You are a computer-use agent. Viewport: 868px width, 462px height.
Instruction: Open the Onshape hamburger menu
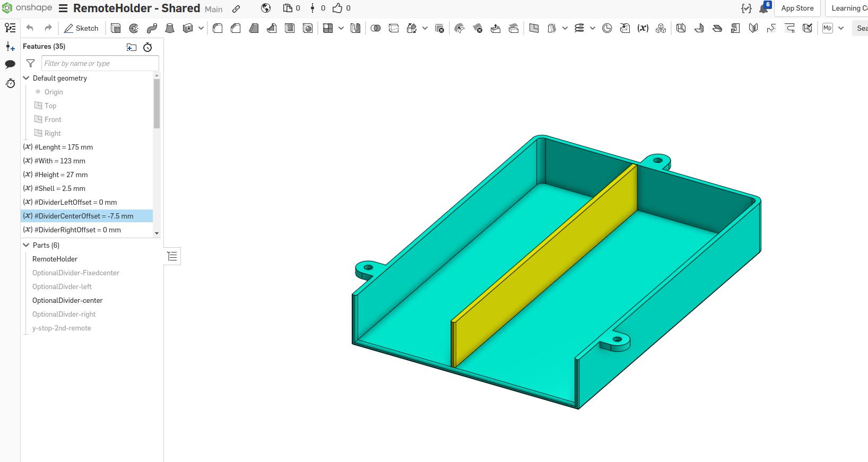(x=63, y=8)
